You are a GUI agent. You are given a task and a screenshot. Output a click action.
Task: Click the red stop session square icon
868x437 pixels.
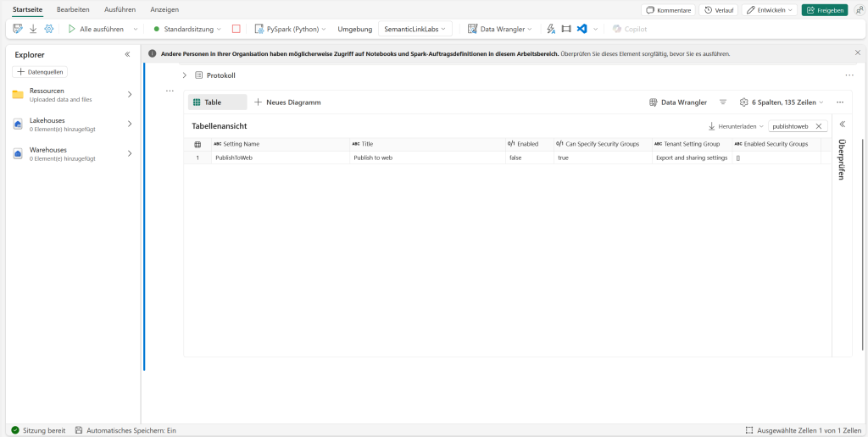[x=236, y=29]
